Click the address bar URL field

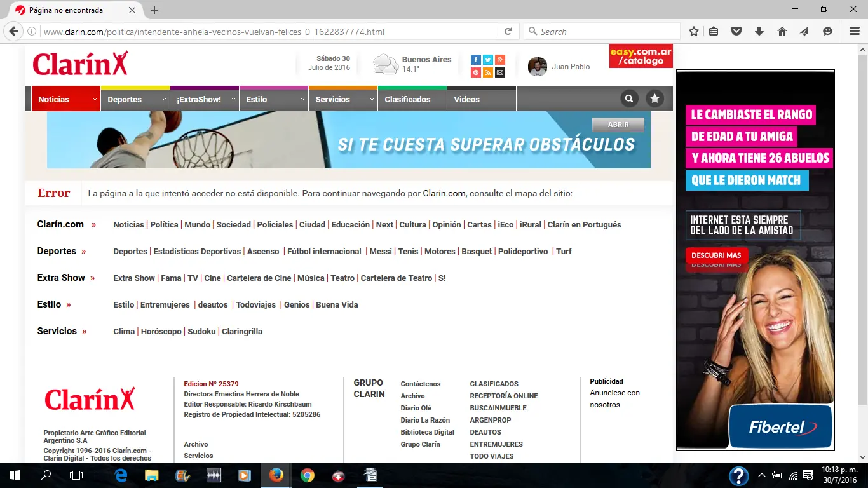pos(269,32)
